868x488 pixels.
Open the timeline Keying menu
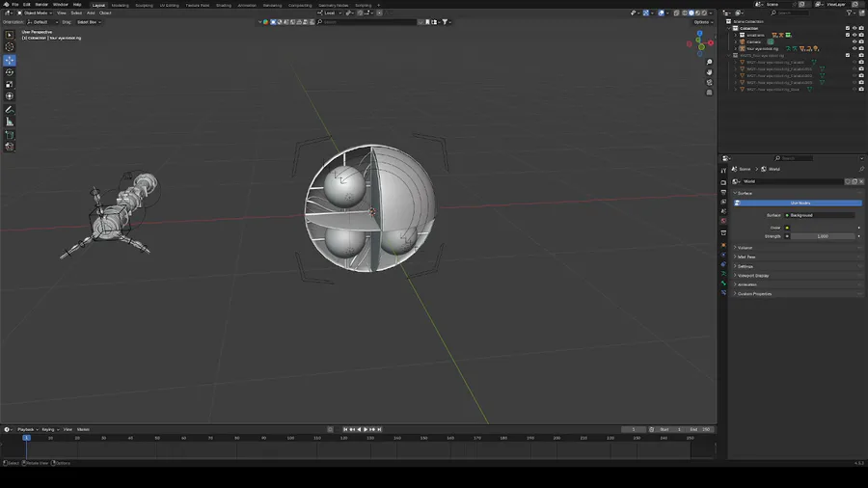[49, 429]
